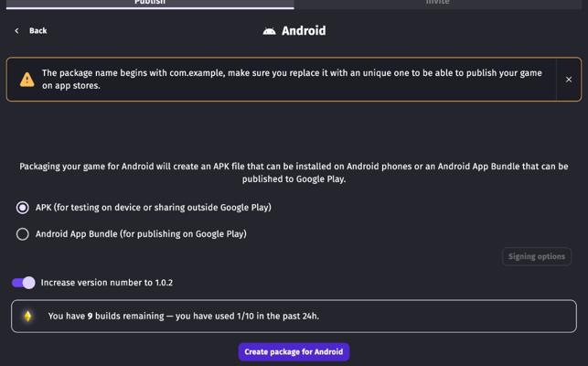588x366 pixels.
Task: Click the com.example package name warning text
Action: 291,80
